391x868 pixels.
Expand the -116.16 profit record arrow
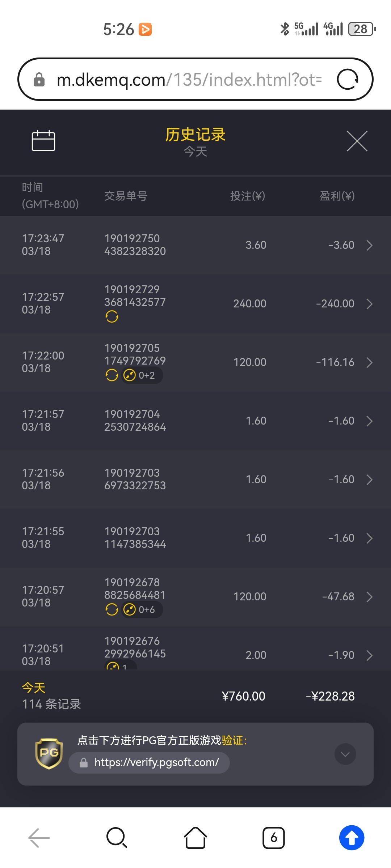(x=369, y=362)
